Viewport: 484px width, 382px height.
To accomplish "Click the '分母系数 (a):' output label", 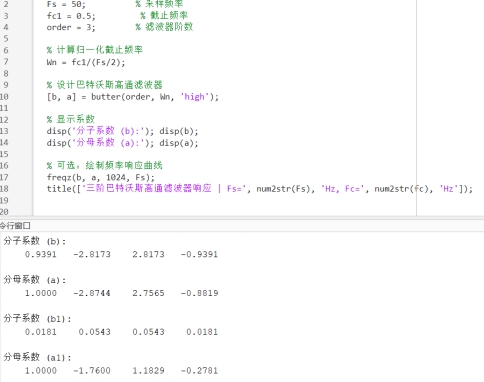I will (x=35, y=280).
